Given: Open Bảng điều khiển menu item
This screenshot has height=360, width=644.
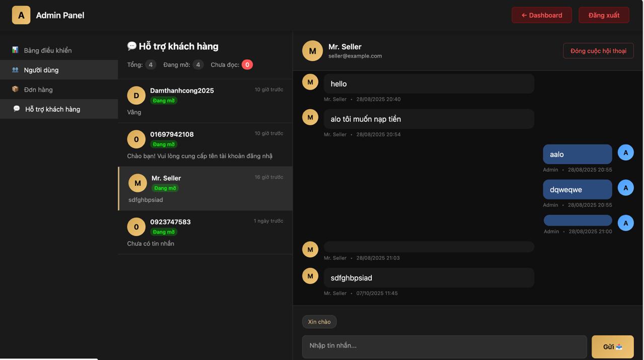Looking at the screenshot, I should click(48, 50).
